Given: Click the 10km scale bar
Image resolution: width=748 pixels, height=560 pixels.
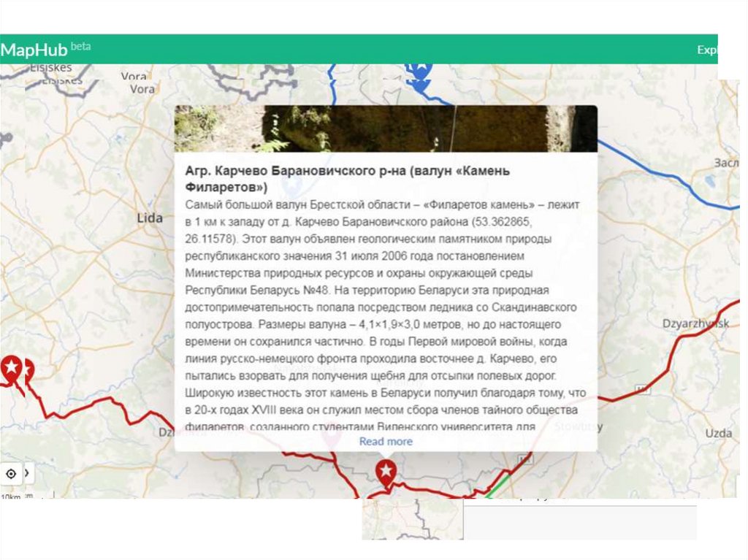Looking at the screenshot, I should tap(13, 497).
